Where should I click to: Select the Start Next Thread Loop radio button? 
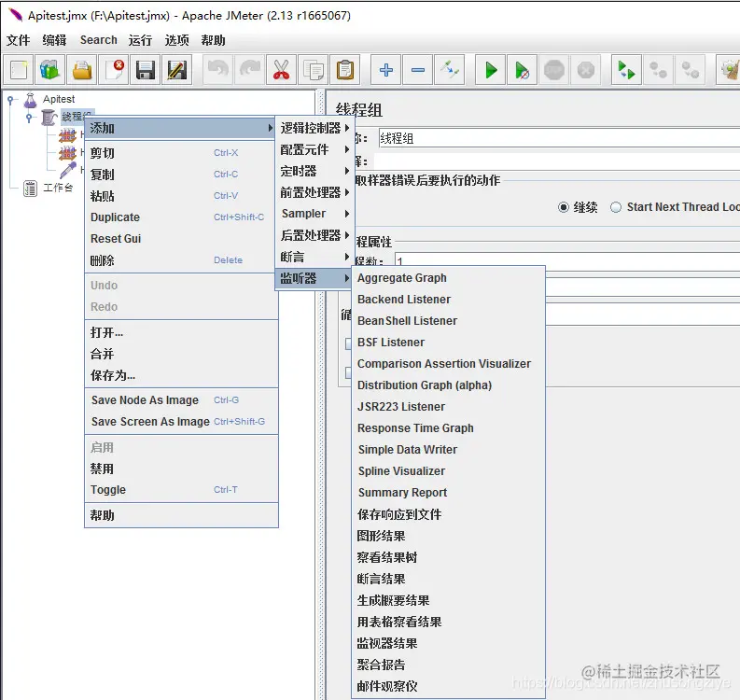point(615,207)
